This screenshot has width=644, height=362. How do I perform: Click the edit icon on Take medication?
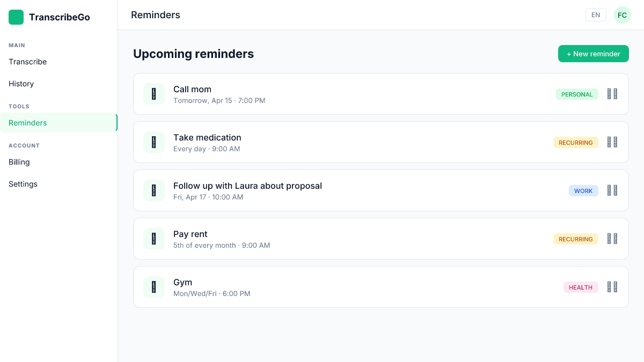(x=609, y=142)
